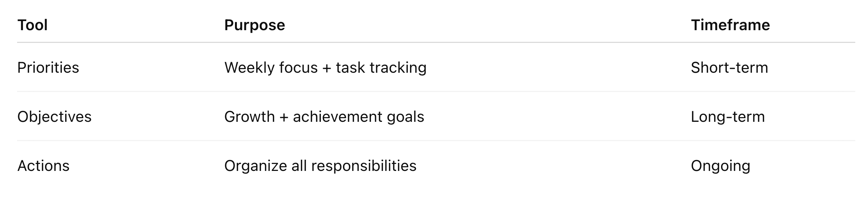Click the "Purpose" column header

pos(254,25)
